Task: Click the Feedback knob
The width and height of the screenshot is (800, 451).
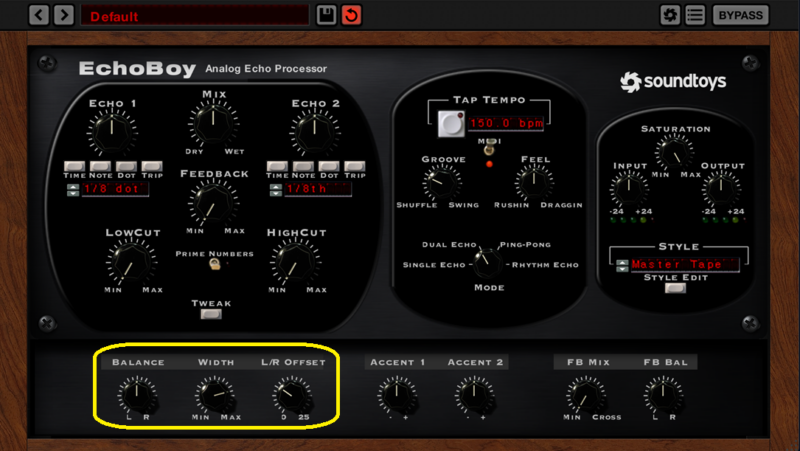Action: coord(213,203)
